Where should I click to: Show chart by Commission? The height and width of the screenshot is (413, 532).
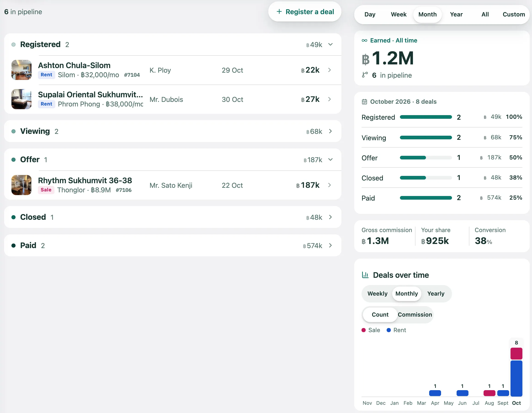[415, 315]
